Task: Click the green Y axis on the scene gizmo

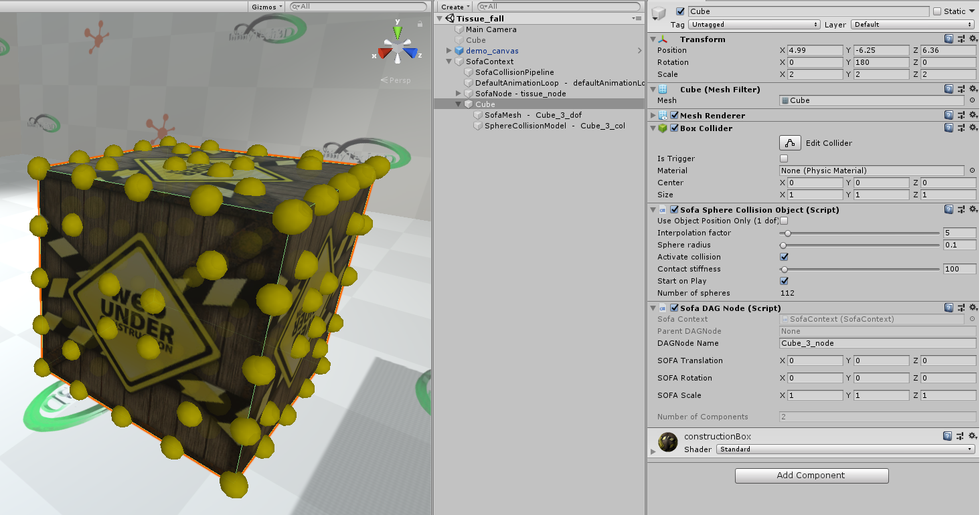Action: (398, 31)
